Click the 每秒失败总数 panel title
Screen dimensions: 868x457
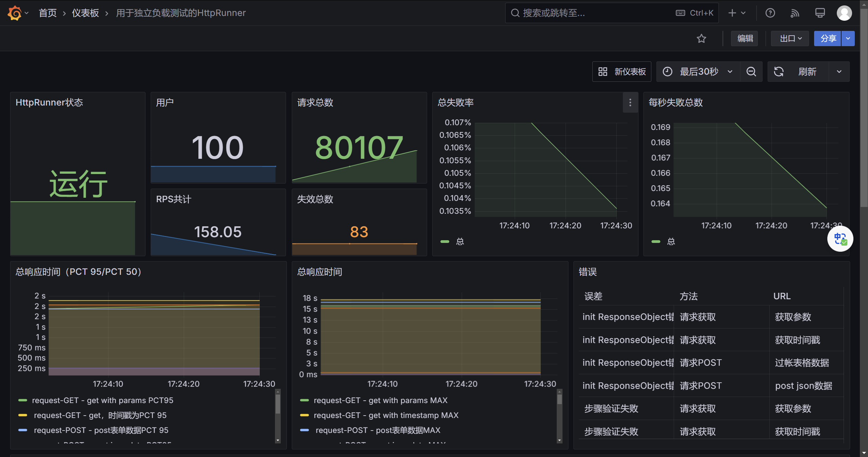(675, 102)
